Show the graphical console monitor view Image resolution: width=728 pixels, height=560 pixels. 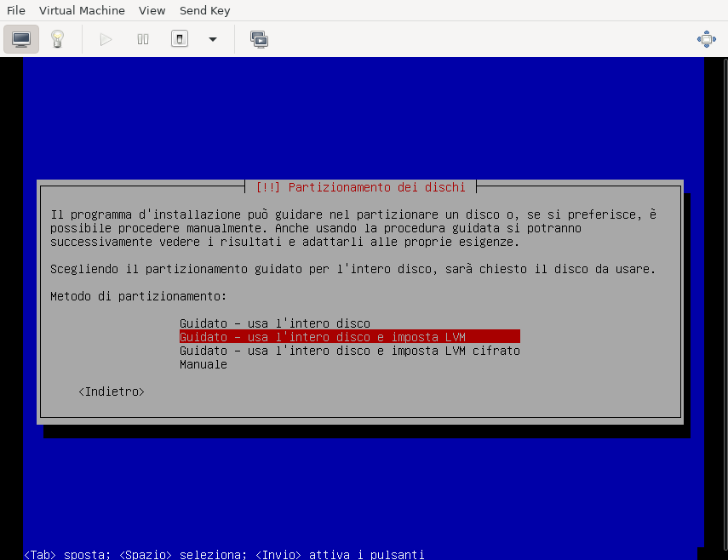click(21, 39)
